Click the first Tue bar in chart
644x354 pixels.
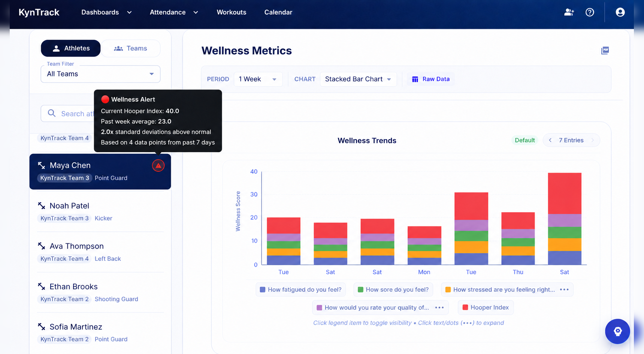click(284, 241)
